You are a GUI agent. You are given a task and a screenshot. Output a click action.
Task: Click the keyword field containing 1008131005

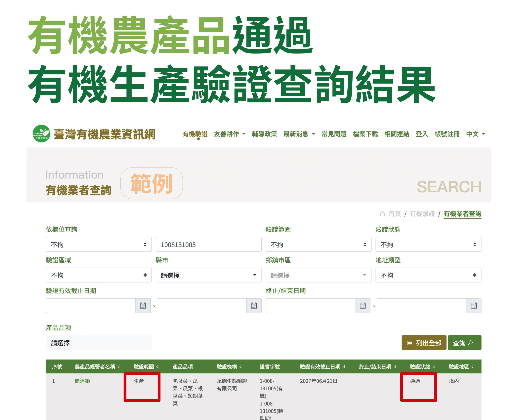click(208, 244)
